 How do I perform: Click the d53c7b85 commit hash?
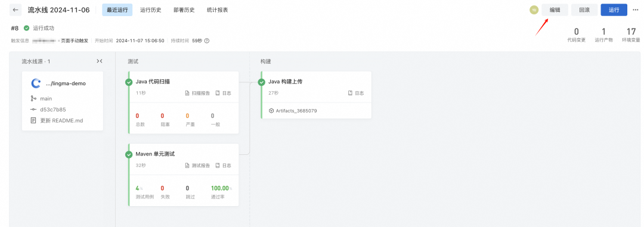(53, 110)
